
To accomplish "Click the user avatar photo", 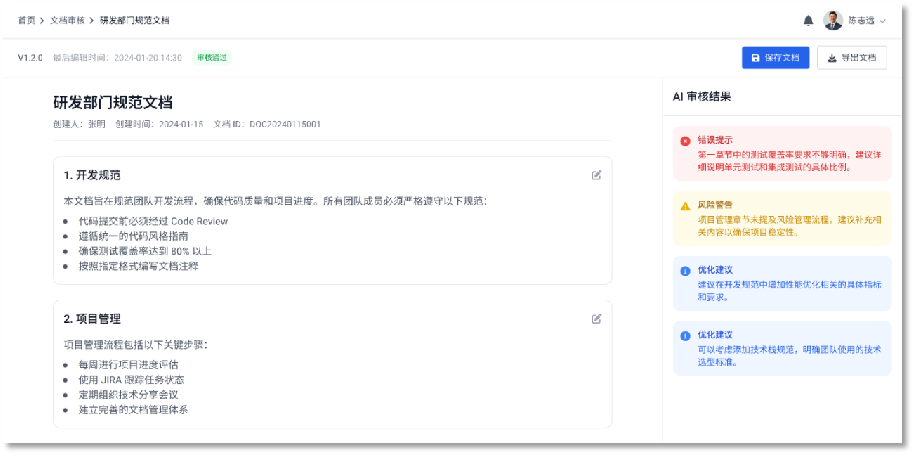I will click(x=833, y=20).
